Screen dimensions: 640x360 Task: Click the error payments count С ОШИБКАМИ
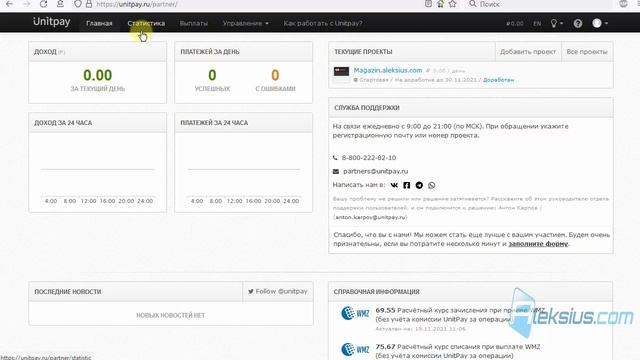tap(275, 75)
